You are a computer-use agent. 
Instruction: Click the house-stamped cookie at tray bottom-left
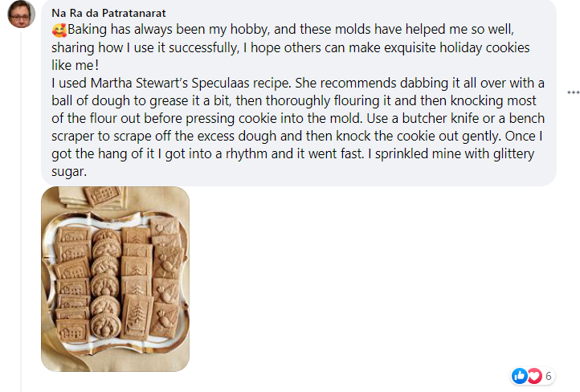74,328
